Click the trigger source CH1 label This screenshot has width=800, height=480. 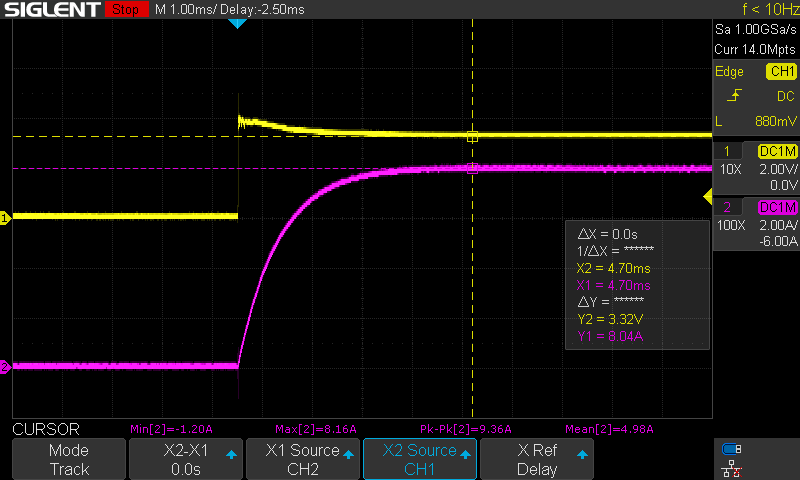tap(780, 72)
